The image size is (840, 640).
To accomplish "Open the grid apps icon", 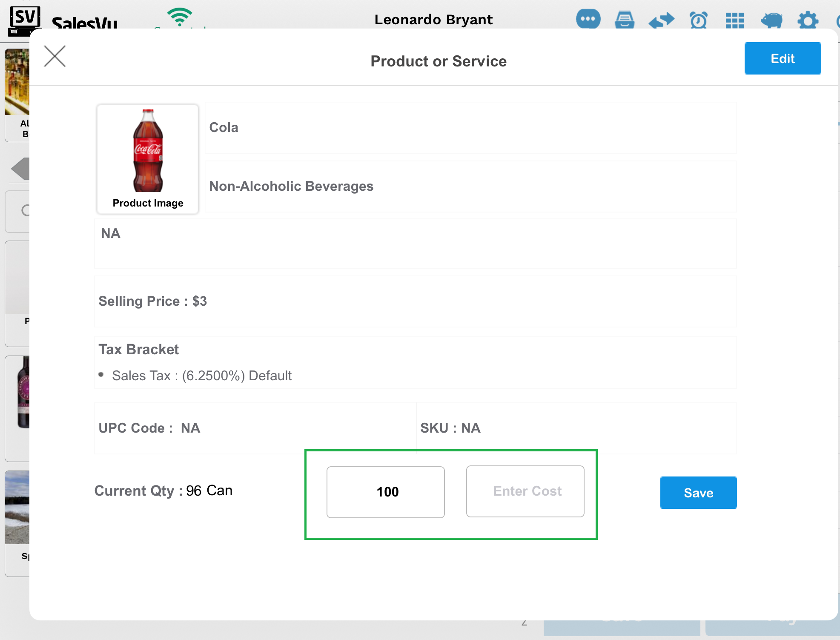I will click(x=734, y=20).
